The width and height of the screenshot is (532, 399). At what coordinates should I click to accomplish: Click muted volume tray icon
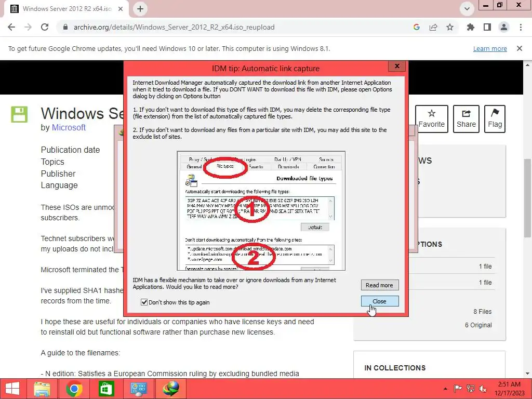(483, 389)
